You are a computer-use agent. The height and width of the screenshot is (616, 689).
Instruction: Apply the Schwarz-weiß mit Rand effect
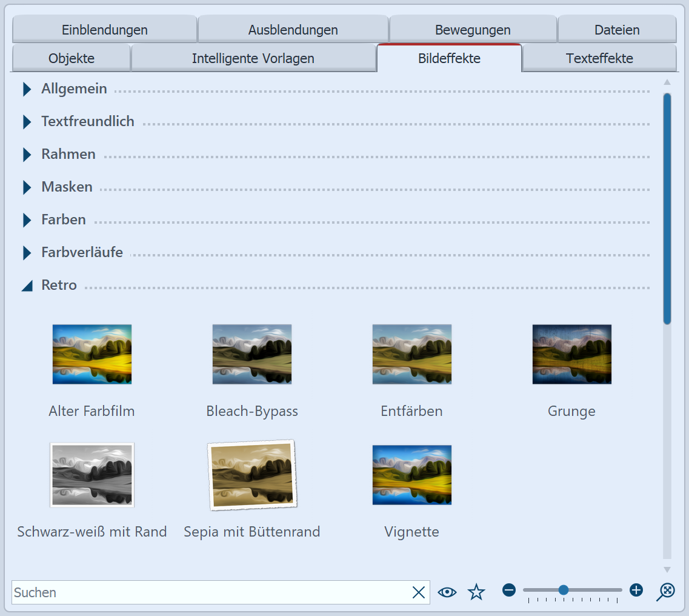(x=92, y=475)
